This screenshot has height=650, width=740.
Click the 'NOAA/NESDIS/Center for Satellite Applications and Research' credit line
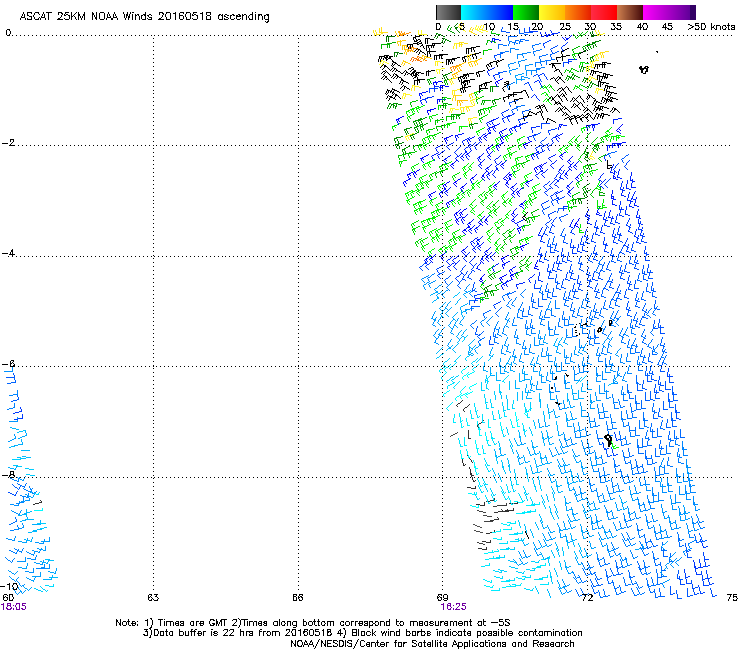click(432, 644)
